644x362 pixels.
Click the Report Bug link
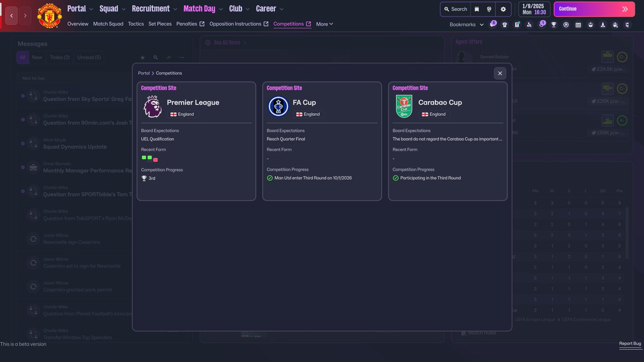[630, 344]
